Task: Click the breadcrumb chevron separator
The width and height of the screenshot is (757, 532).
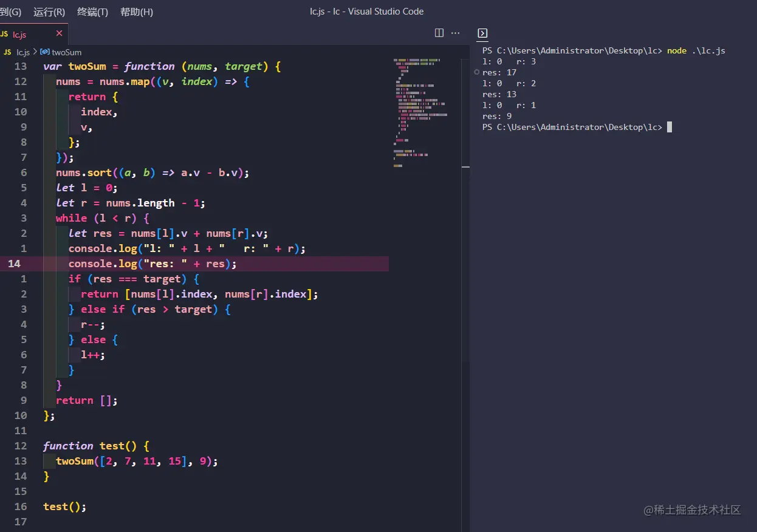Action: click(x=35, y=52)
